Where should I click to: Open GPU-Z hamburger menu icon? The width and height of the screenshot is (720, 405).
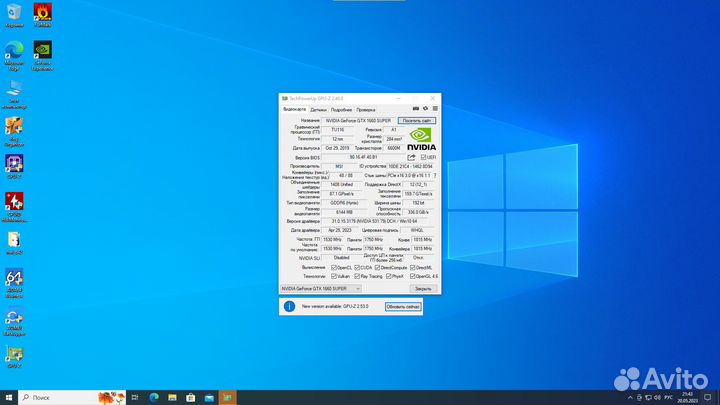coord(435,108)
